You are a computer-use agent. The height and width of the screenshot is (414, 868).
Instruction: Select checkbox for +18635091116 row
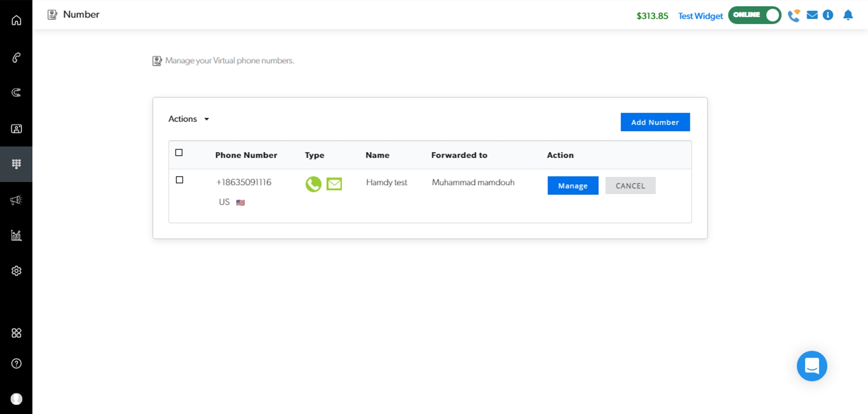coord(179,180)
